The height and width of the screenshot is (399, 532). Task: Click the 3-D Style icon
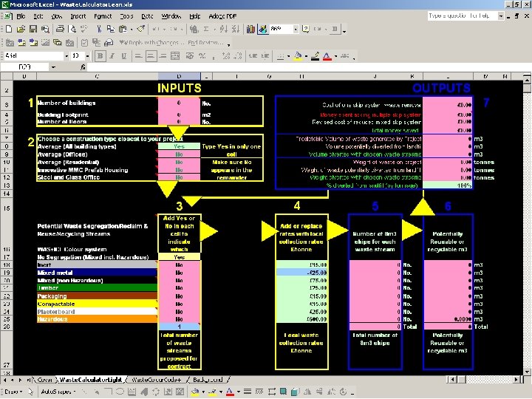point(295,392)
